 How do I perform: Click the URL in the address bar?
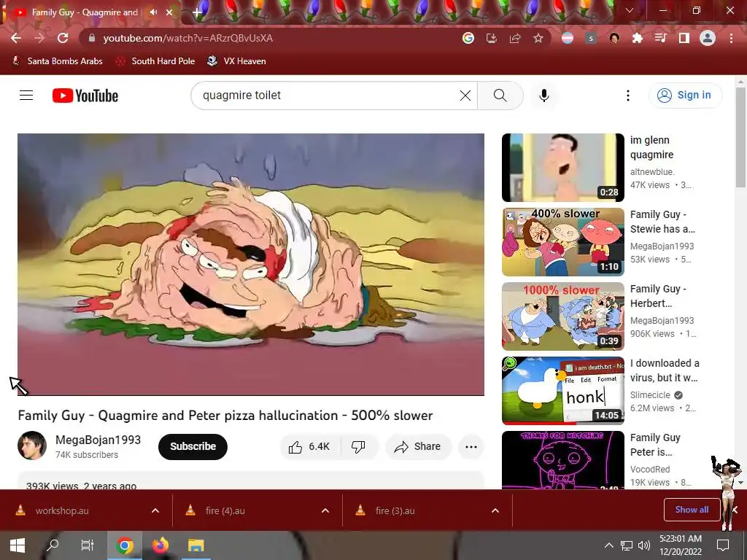pos(187,38)
